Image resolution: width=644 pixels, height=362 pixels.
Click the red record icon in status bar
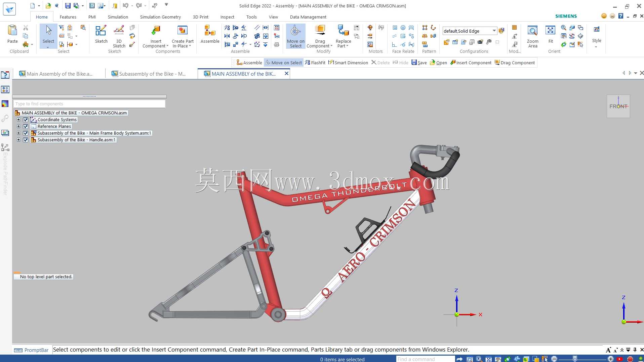click(630, 359)
